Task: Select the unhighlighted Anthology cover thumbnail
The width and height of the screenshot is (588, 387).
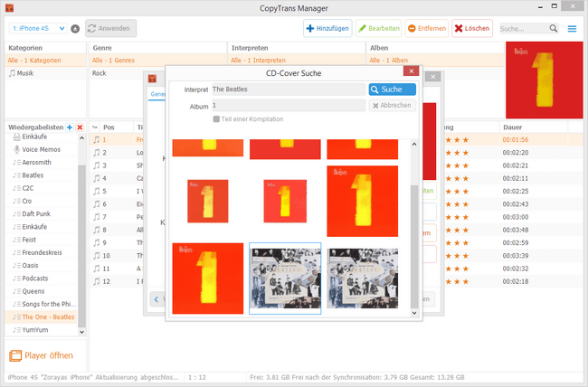Action: (x=362, y=278)
